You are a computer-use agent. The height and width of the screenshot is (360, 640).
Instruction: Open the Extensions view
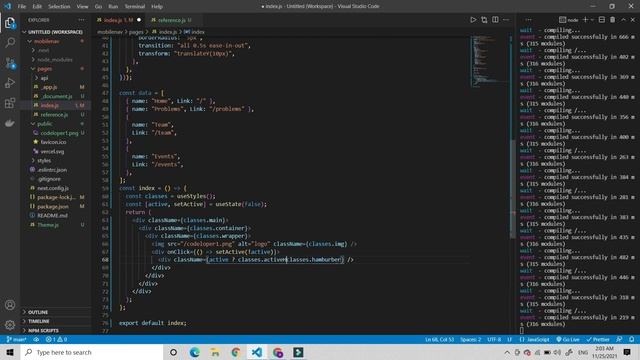pyautogui.click(x=10, y=103)
